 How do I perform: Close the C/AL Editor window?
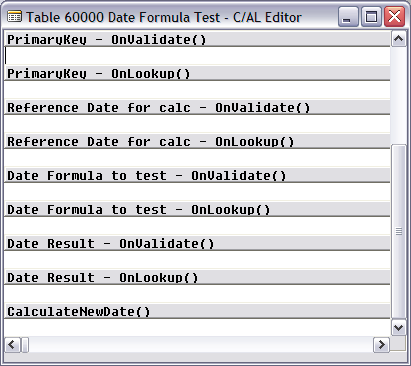point(395,17)
